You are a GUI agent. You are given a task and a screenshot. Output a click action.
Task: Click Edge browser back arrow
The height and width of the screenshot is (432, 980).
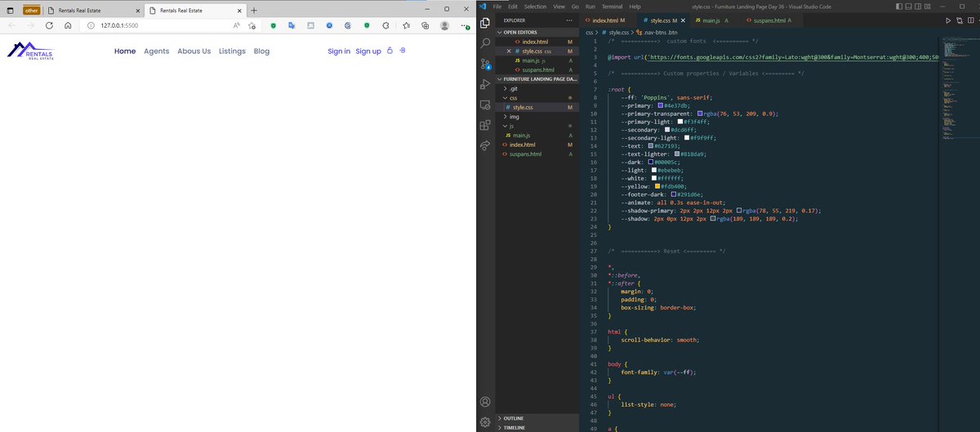point(11,26)
